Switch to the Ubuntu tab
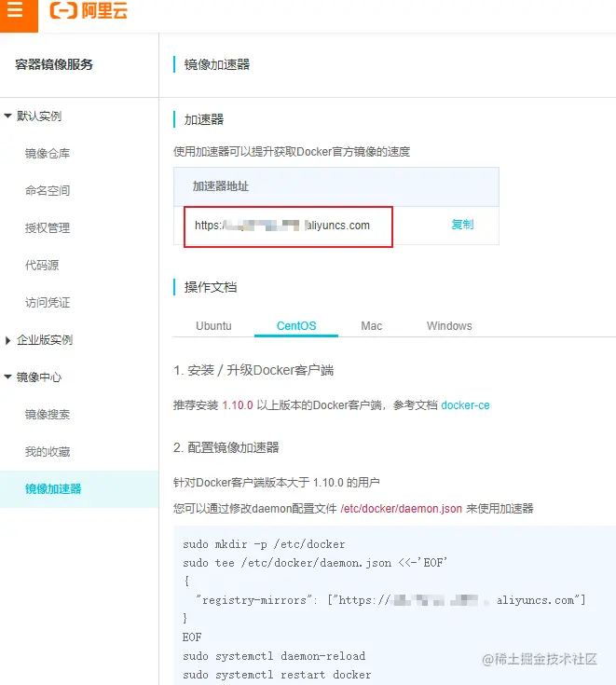 coord(213,326)
